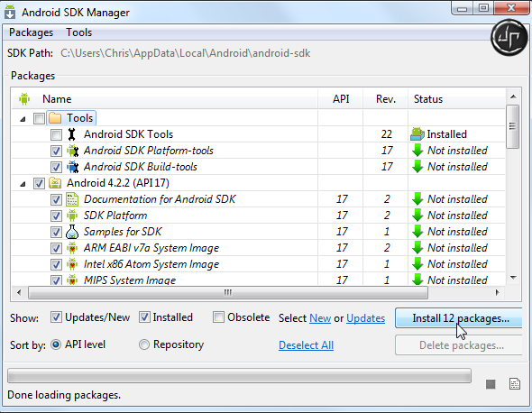Click the horizontal scrollbar left arrow
Viewport: 532px width, 413px height.
19,292
